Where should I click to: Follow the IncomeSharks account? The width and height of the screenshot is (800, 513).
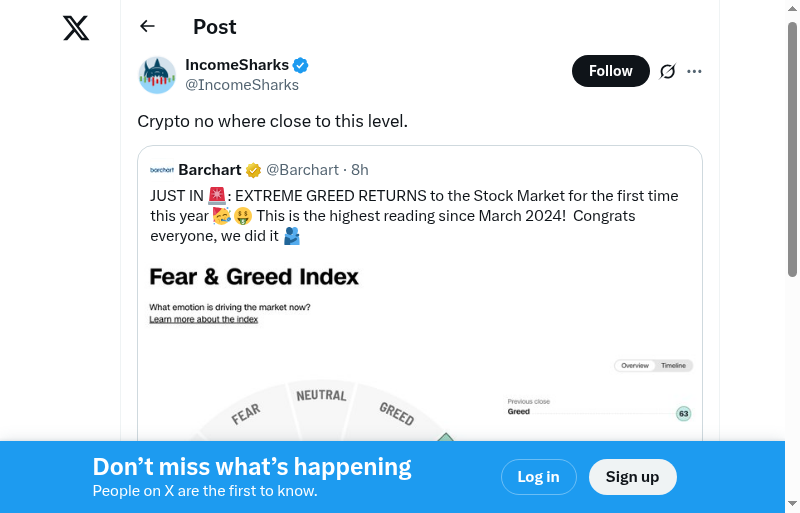(610, 71)
